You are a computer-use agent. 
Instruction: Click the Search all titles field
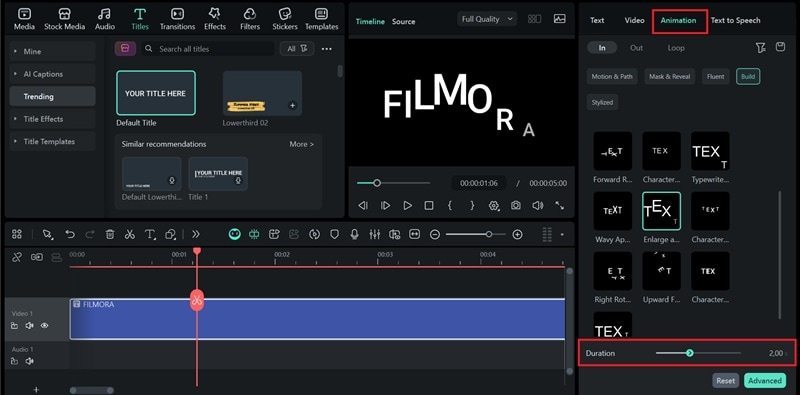click(x=208, y=49)
